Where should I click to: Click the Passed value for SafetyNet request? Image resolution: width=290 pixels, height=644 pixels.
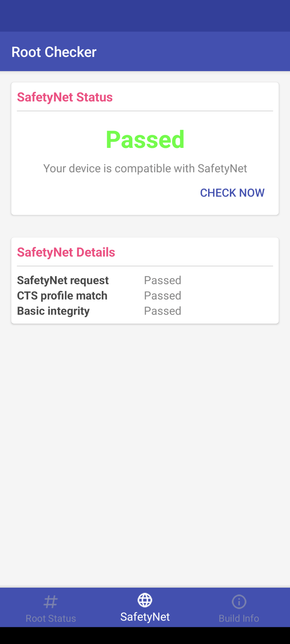(162, 280)
